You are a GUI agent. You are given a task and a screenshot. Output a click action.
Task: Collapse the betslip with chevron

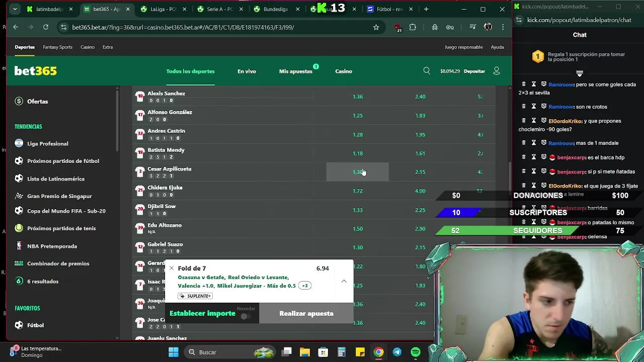pos(344,281)
